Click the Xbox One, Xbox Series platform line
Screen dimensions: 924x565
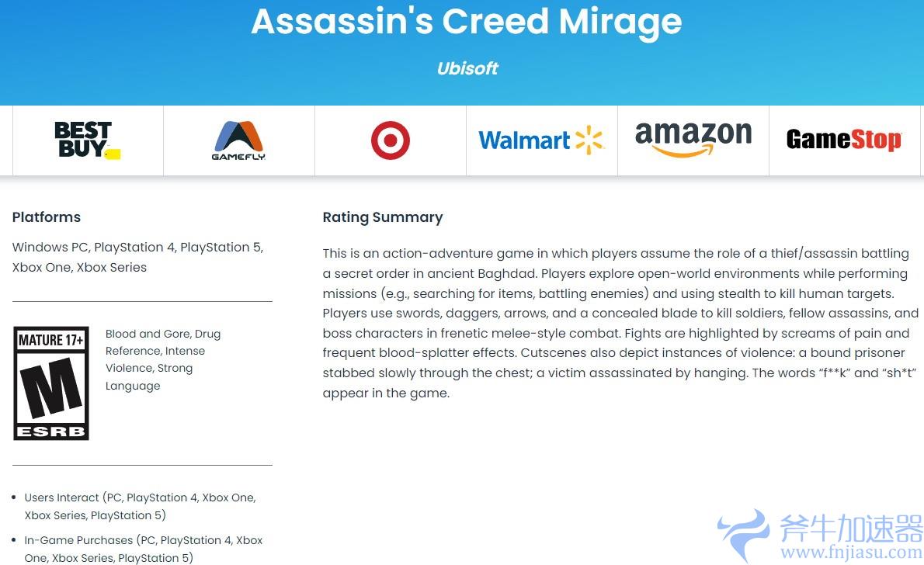pyautogui.click(x=79, y=267)
